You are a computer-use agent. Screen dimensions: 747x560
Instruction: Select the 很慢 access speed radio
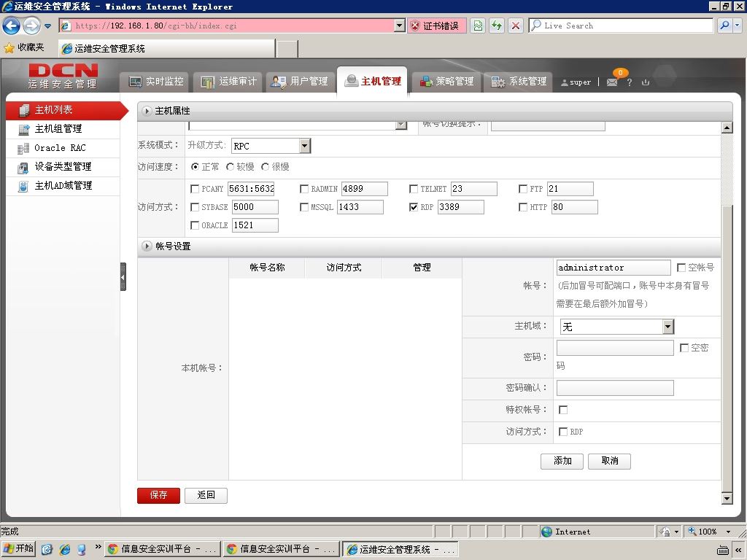(266, 167)
